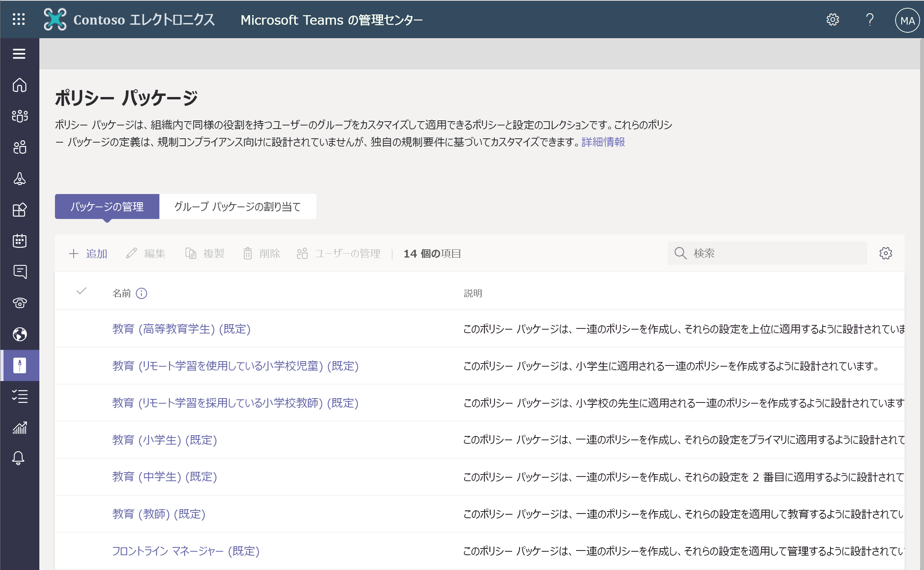
Task: Open the app launcher waffle menu
Action: (19, 19)
